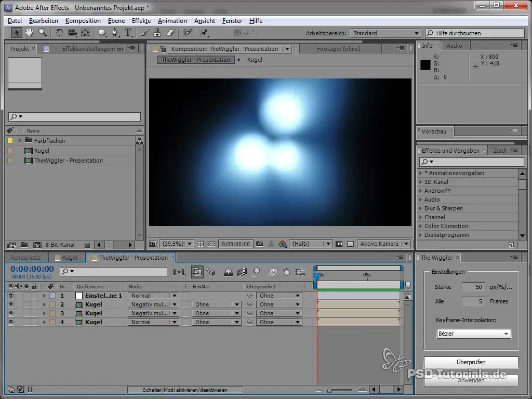Take a snapshot with camera icon
This screenshot has width=532, height=399.
pyautogui.click(x=260, y=244)
